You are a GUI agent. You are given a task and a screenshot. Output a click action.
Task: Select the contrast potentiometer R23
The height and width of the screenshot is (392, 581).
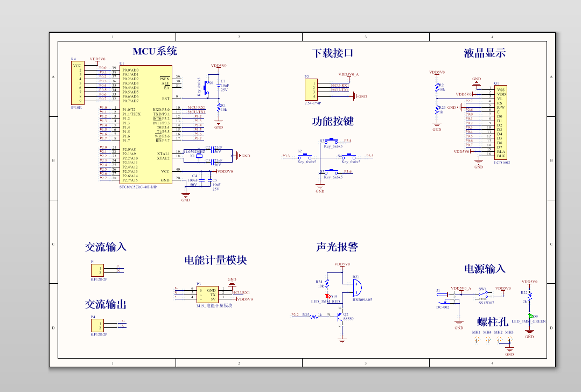pyautogui.click(x=437, y=110)
